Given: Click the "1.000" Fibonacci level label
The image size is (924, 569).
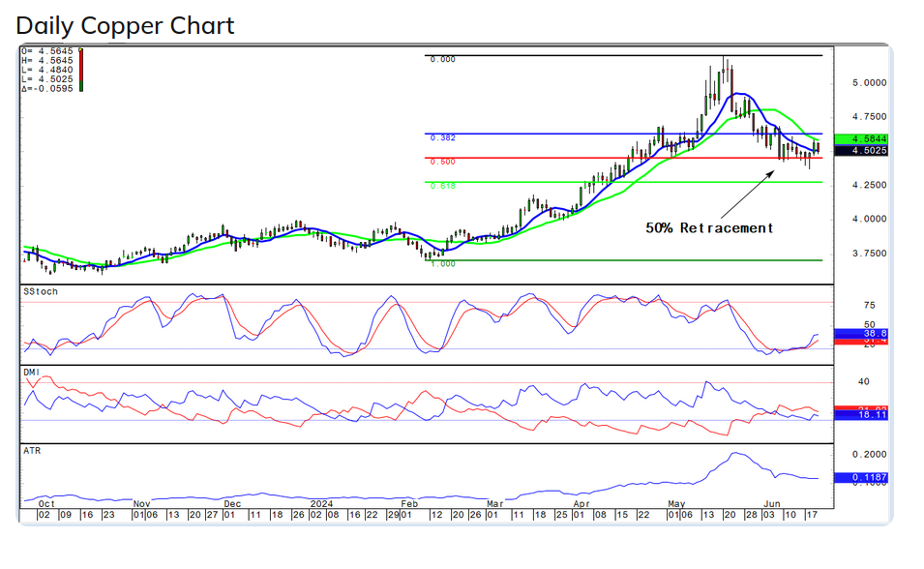Looking at the screenshot, I should click(442, 264).
